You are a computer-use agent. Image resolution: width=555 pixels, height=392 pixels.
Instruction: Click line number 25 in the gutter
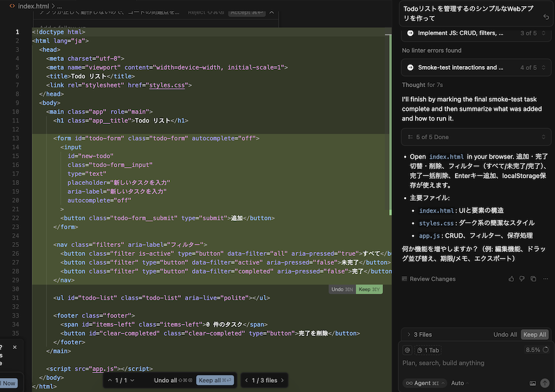point(15,244)
